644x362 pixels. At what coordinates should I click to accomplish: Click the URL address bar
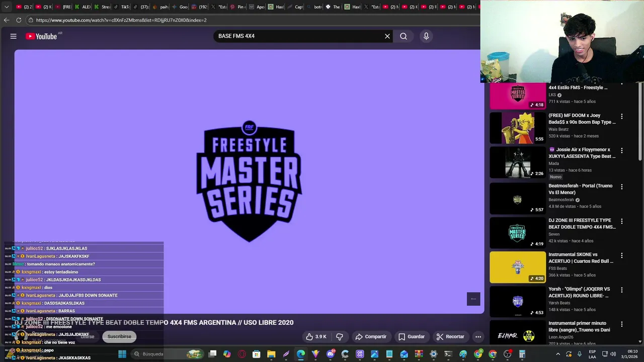(252, 20)
